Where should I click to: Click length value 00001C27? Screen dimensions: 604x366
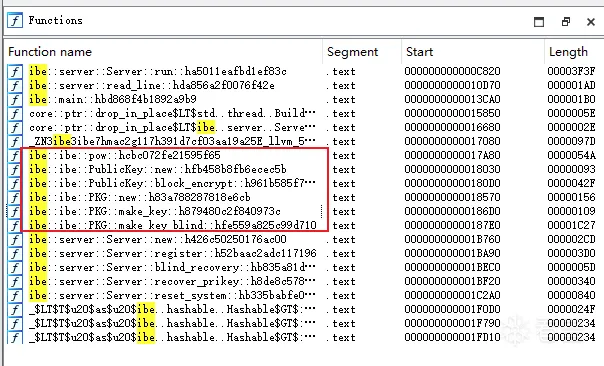coord(571,225)
